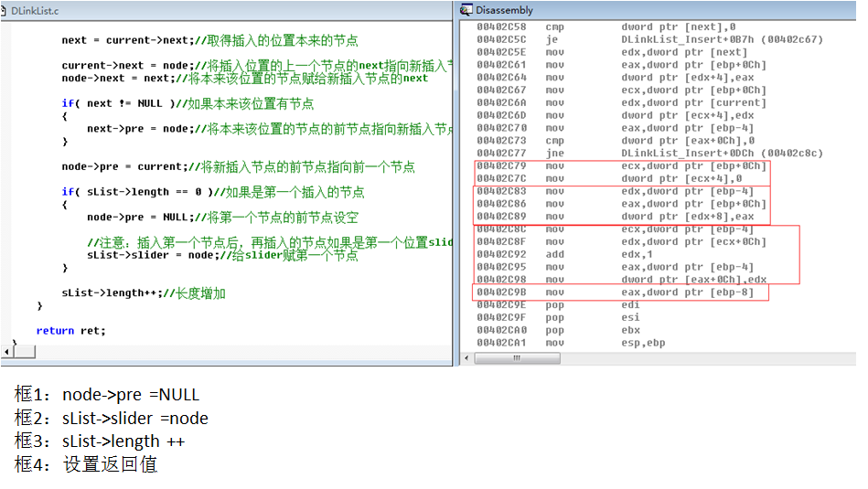
Task: Click the 'pop ebx' row
Action: tap(558, 330)
